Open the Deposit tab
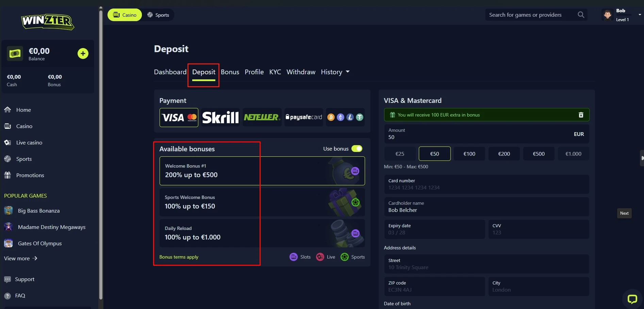644x309 pixels. 204,72
